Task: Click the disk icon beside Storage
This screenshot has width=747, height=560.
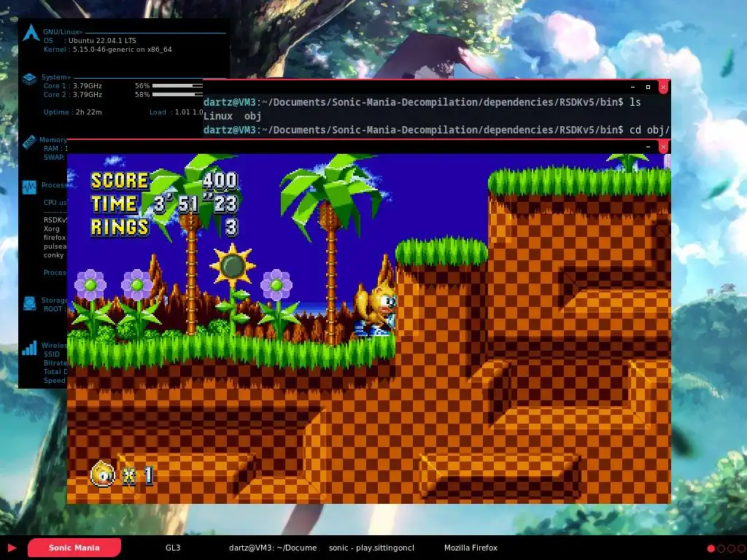Action: pos(29,303)
